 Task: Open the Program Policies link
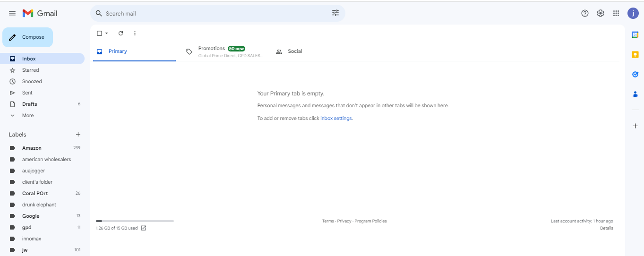pos(370,221)
